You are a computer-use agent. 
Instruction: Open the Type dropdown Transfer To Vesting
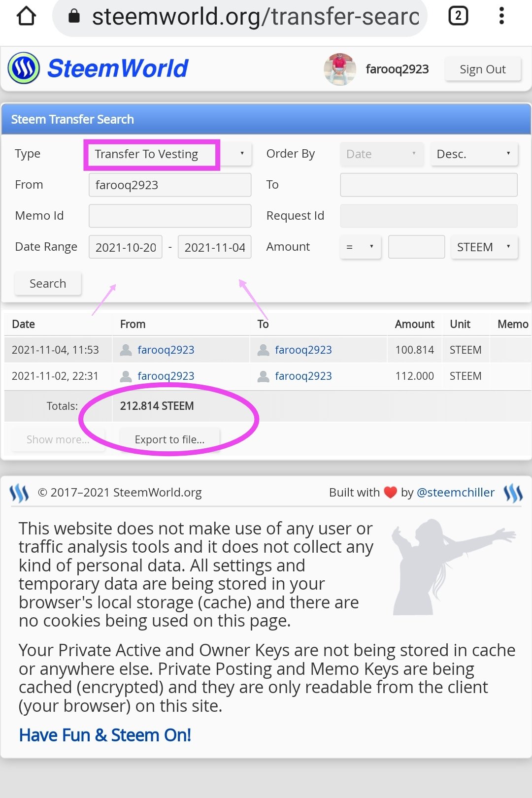pyautogui.click(x=170, y=154)
